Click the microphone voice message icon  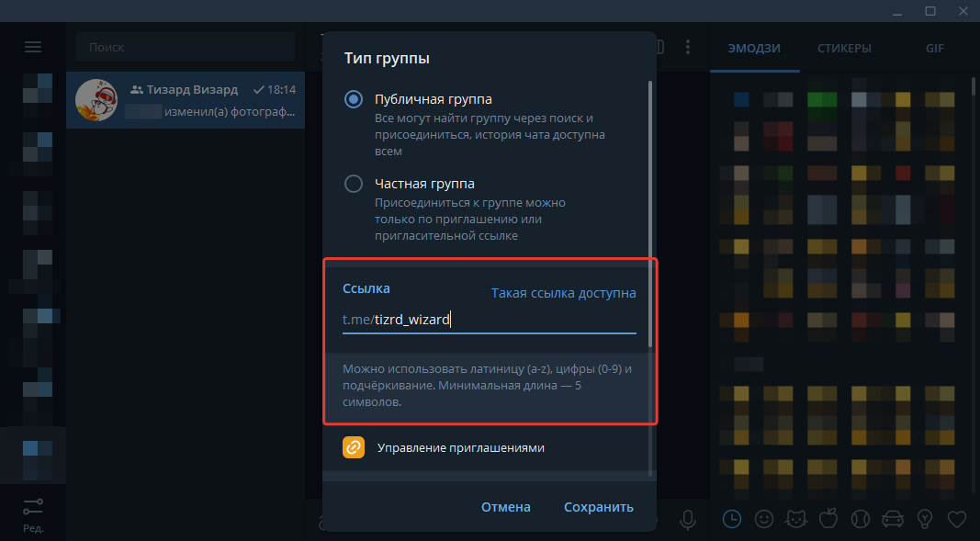coord(688,520)
